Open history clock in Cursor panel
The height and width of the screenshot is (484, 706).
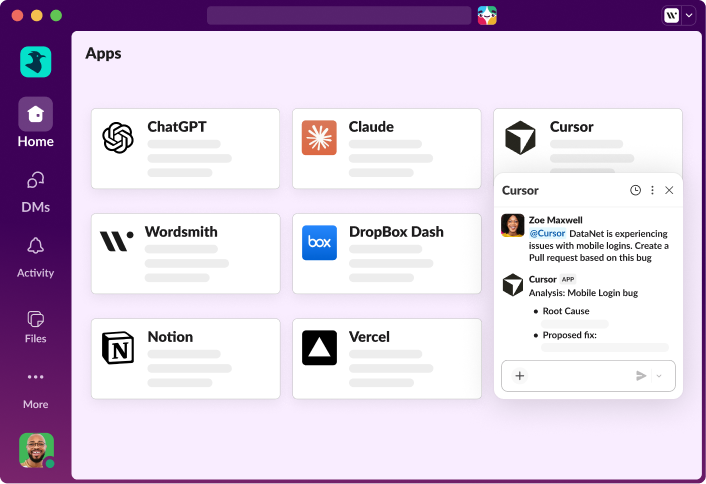(x=635, y=190)
